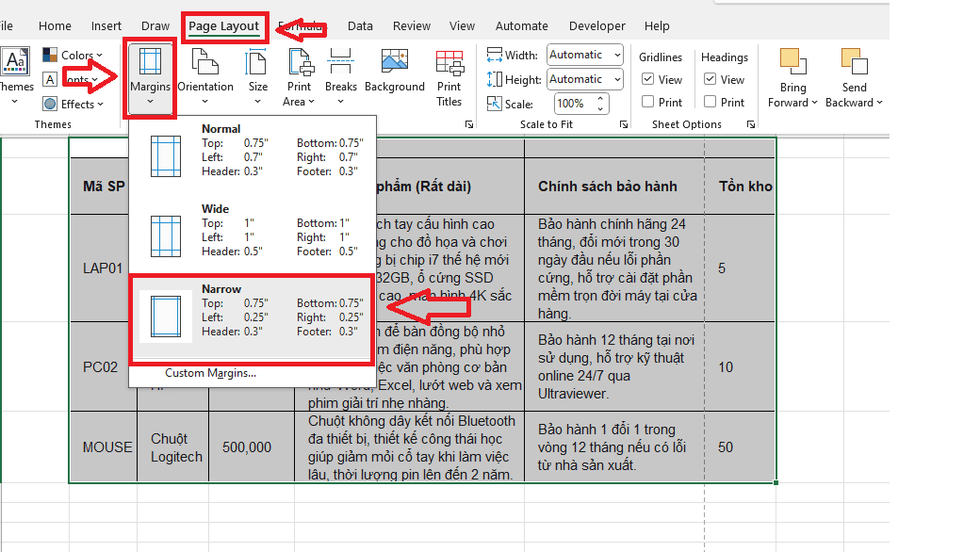Select the MOUSE cell
The width and height of the screenshot is (980, 552).
104,447
